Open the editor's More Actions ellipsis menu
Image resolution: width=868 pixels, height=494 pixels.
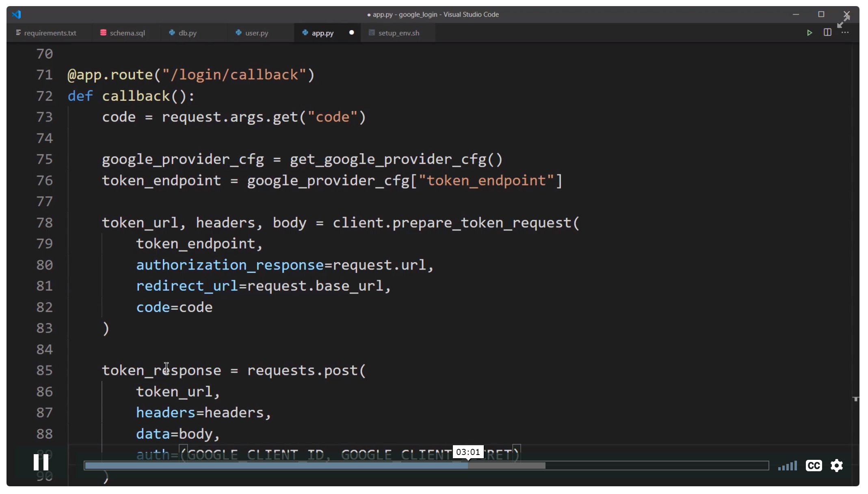click(845, 33)
